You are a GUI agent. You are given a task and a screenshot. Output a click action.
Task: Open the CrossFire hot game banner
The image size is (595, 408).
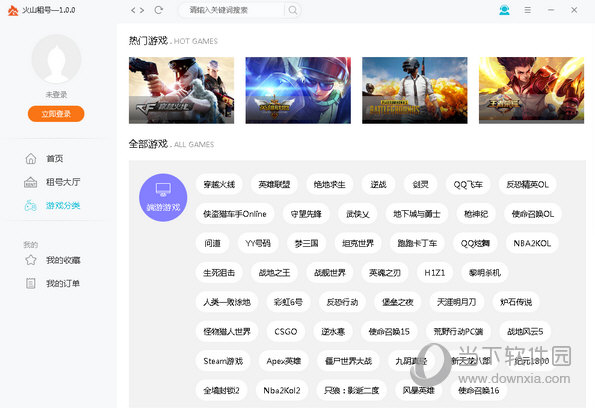181,90
